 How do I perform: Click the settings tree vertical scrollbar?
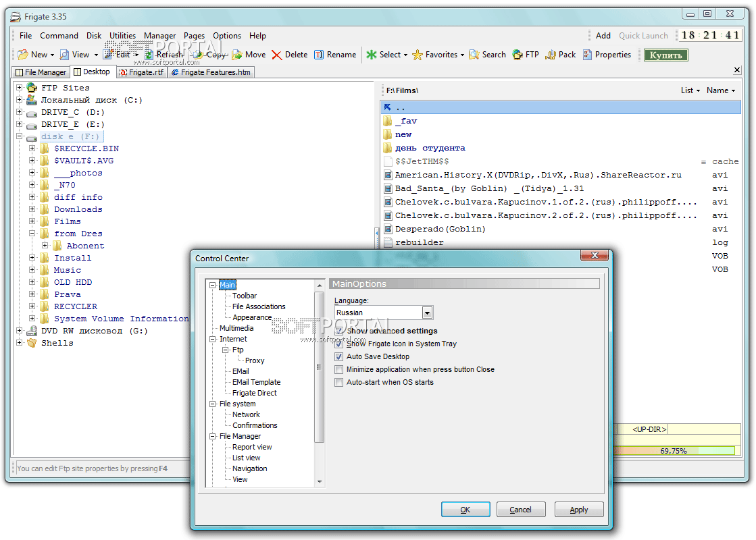[x=320, y=368]
